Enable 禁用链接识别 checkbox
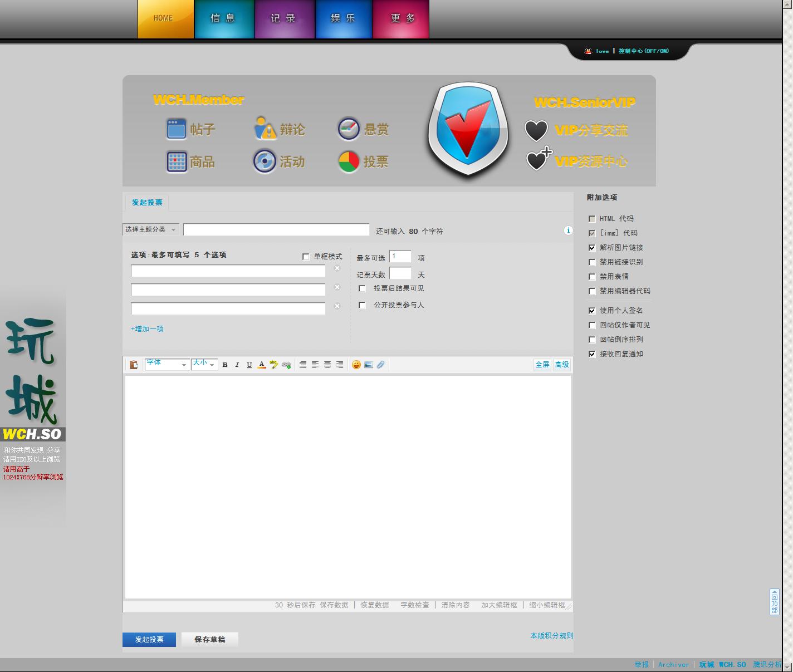Screen dimensions: 793x672 [592, 262]
